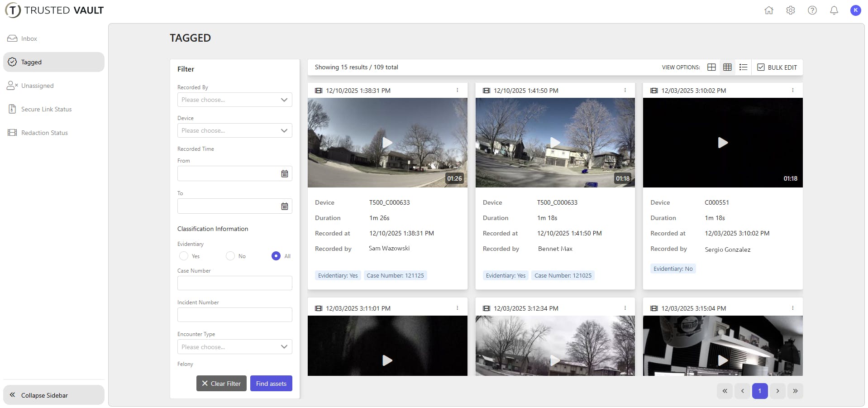Open the help question mark icon
868x408 pixels.
click(812, 10)
